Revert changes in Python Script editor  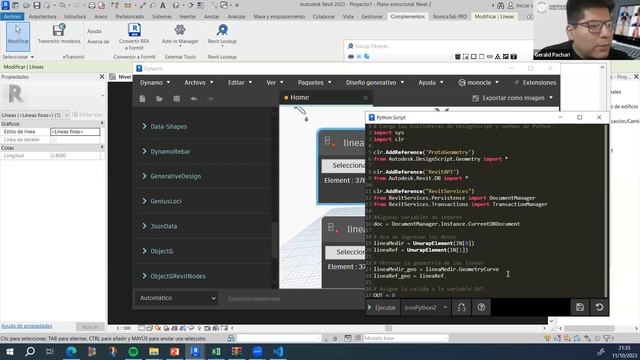tap(599, 307)
